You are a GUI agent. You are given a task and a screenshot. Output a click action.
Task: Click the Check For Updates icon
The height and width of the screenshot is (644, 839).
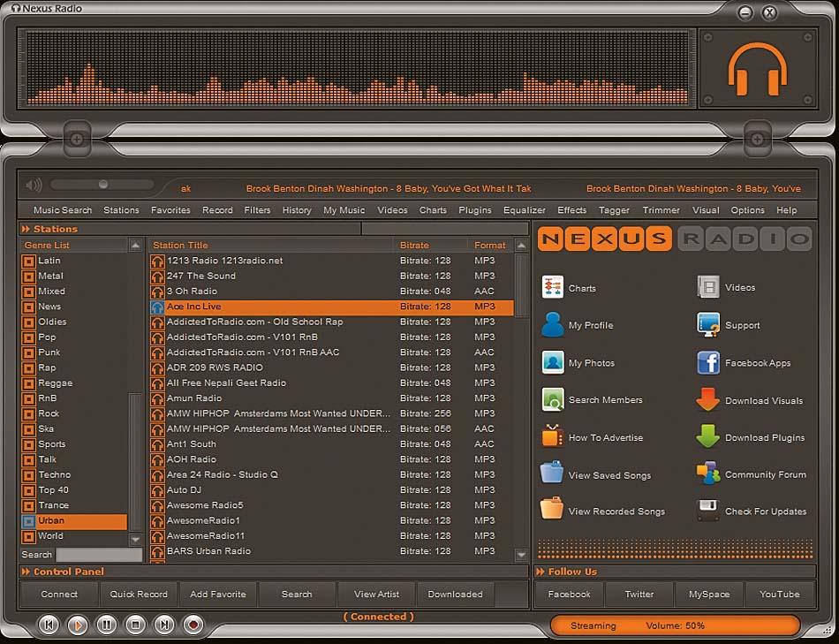click(708, 511)
